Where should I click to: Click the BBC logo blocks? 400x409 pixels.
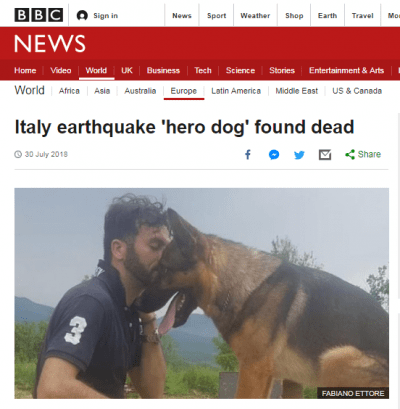[39, 15]
